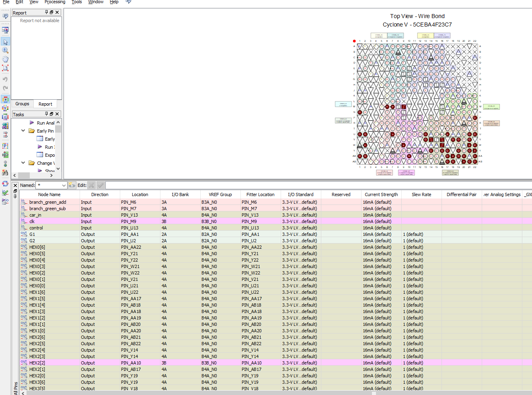This screenshot has width=532, height=395.
Task: Sort by Direction column header
Action: 100,194
